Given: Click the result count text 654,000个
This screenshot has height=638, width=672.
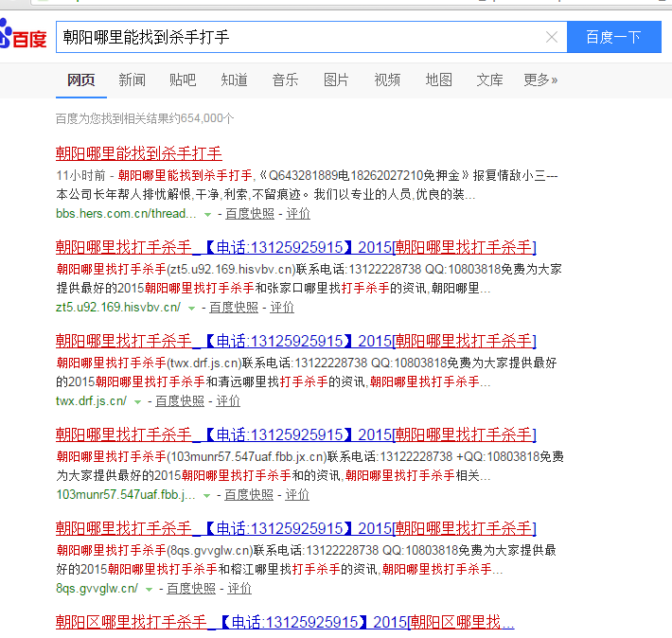Looking at the screenshot, I should (207, 118).
